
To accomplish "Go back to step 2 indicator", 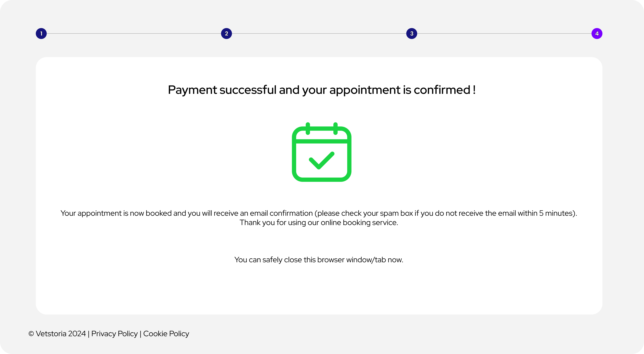I will pos(226,34).
